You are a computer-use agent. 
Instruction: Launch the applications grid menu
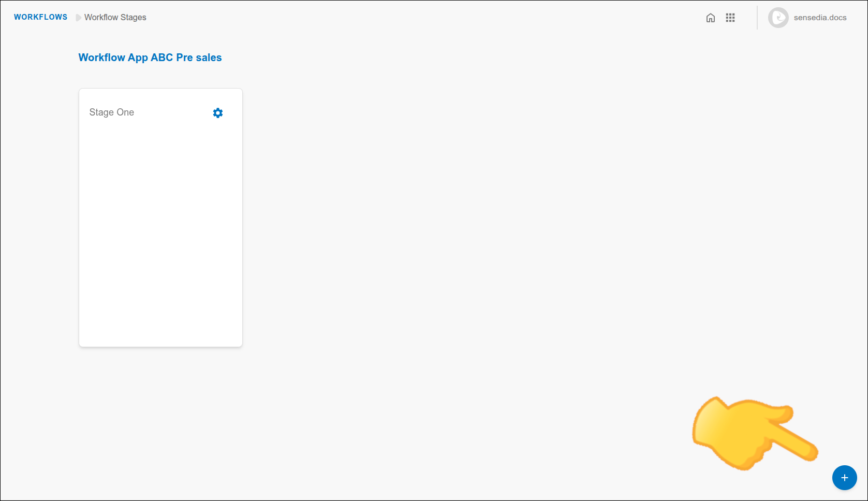tap(731, 17)
